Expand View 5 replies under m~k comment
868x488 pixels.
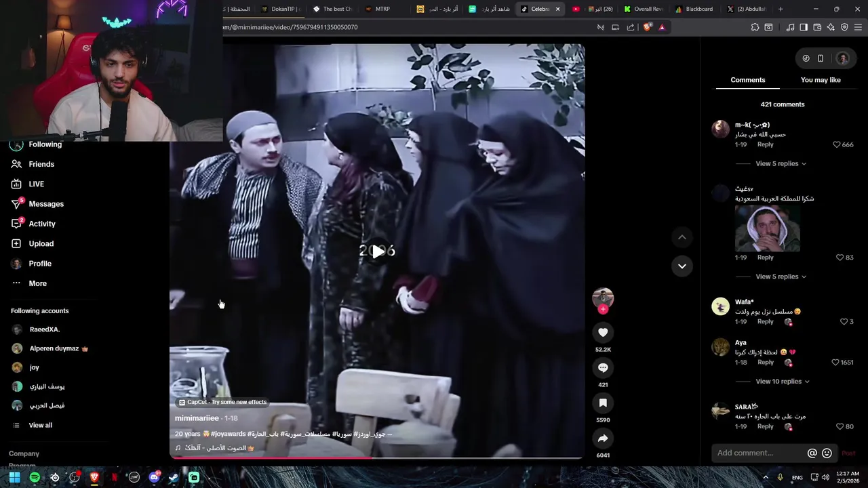pos(781,163)
